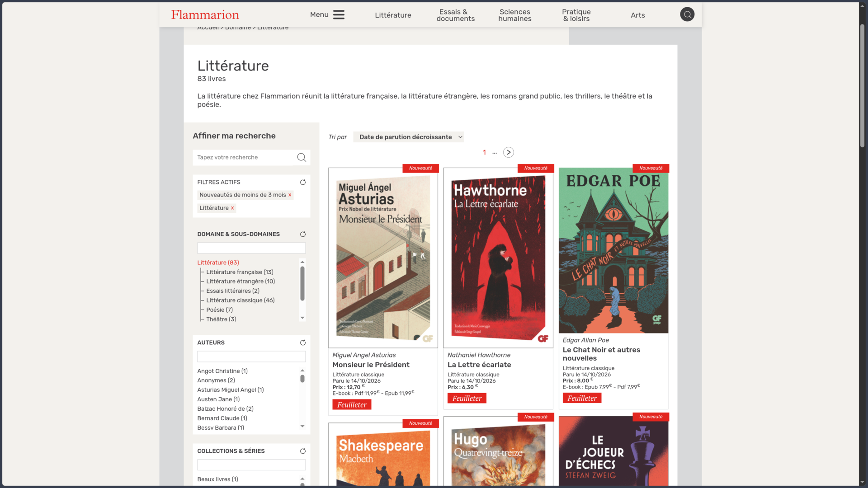Open the hamburger Menu icon
The height and width of the screenshot is (488, 868).
(339, 15)
